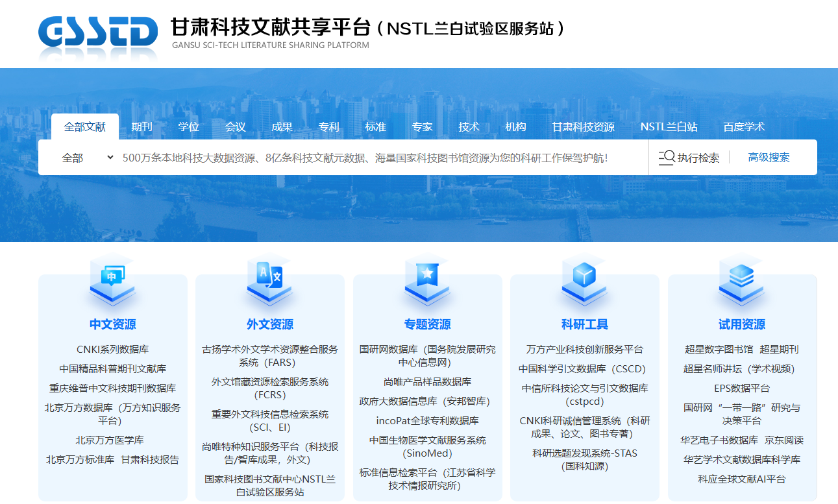Click the trial resources stacked layers icon
The width and height of the screenshot is (838, 504).
tap(741, 280)
